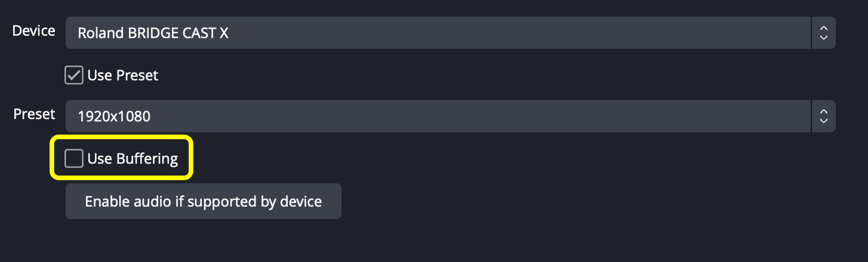Click the Use Preset label text
Screen dimensions: 868x262
pyautogui.click(x=123, y=75)
